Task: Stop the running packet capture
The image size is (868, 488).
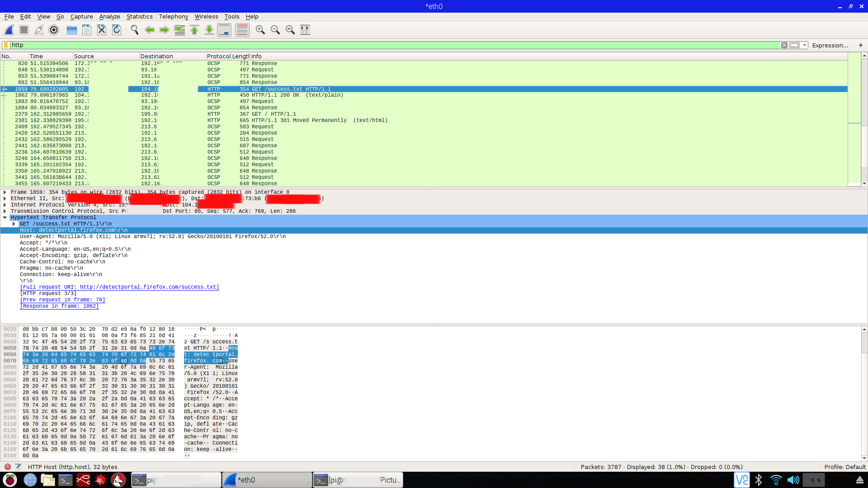Action: coord(24,30)
